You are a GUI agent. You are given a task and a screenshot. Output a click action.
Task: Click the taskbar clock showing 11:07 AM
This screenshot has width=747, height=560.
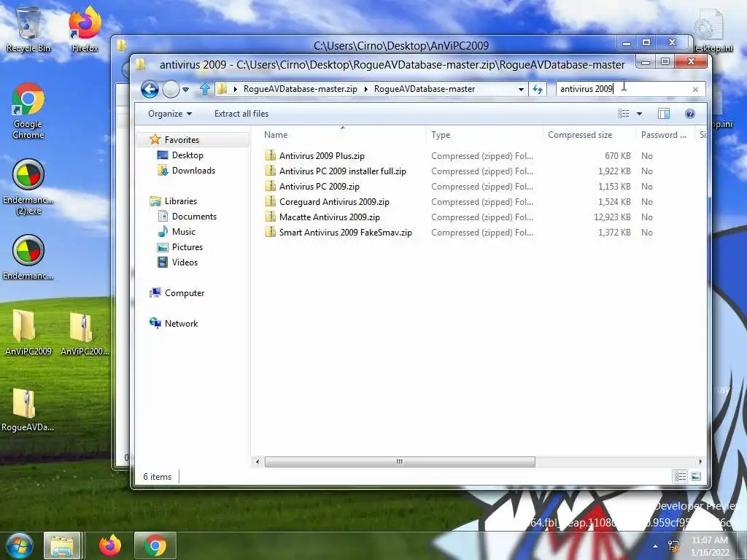tap(710, 546)
